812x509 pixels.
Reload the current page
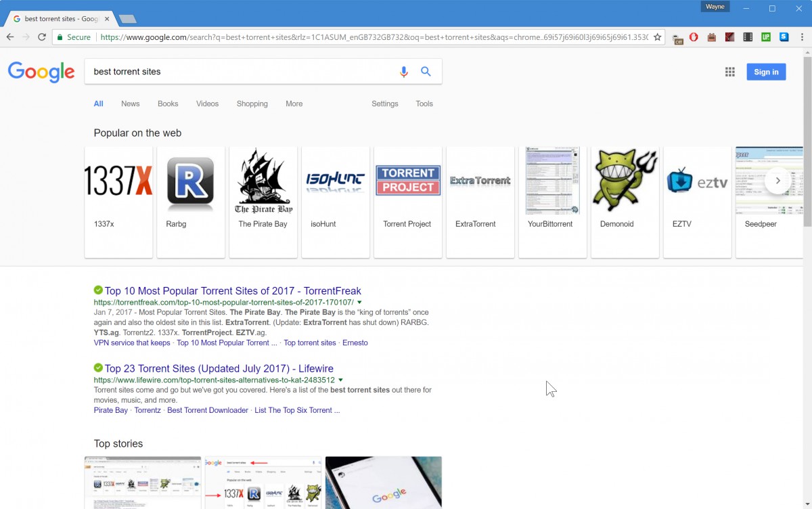43,37
